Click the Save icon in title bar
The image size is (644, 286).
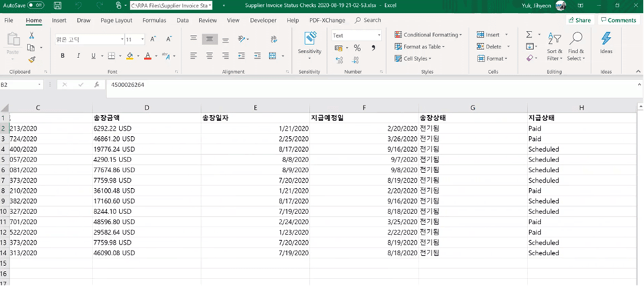(x=58, y=5)
